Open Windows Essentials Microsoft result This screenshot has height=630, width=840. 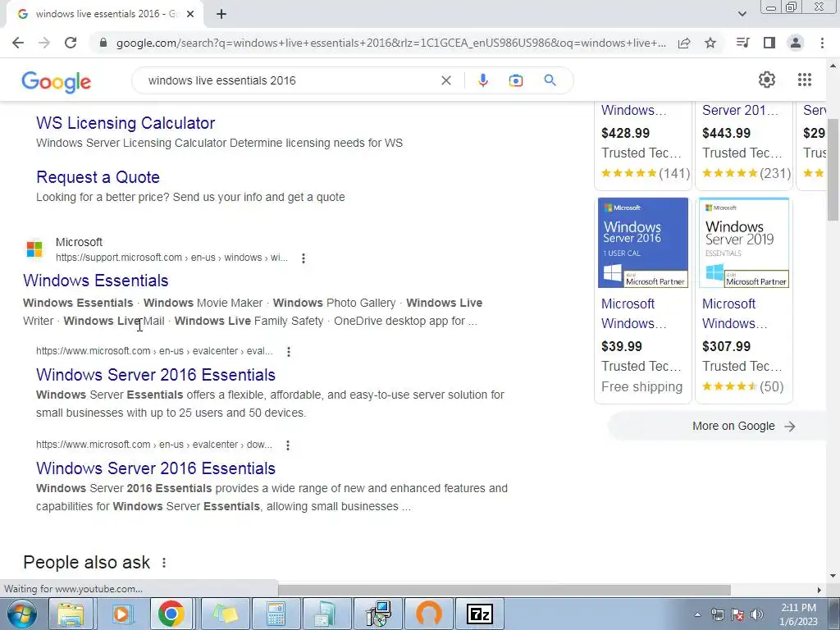coord(96,281)
